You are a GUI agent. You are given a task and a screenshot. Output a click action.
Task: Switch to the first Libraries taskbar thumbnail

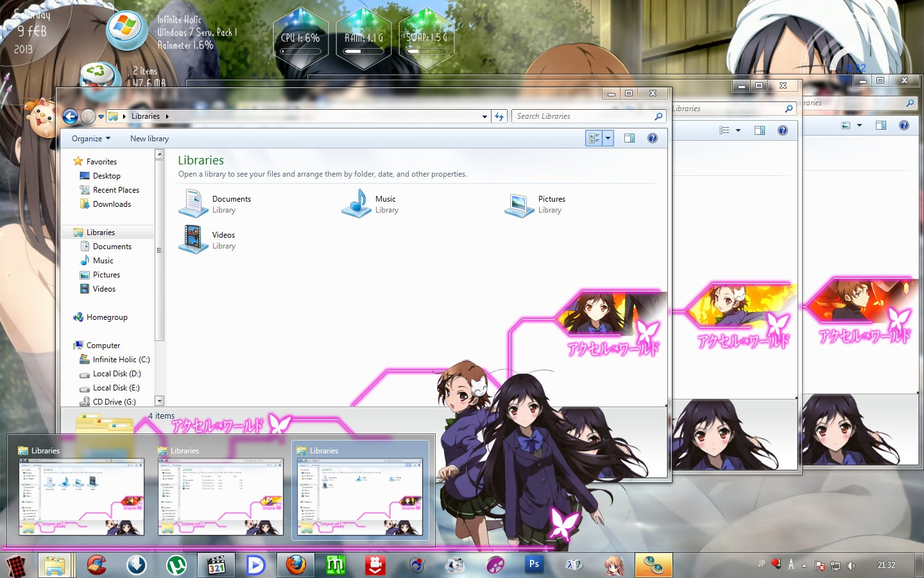[x=81, y=491]
